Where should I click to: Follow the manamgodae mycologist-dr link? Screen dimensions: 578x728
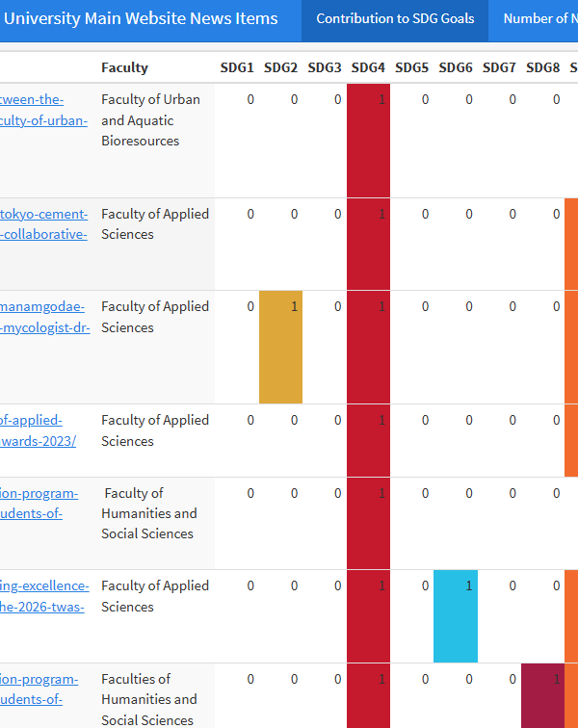[x=43, y=317]
